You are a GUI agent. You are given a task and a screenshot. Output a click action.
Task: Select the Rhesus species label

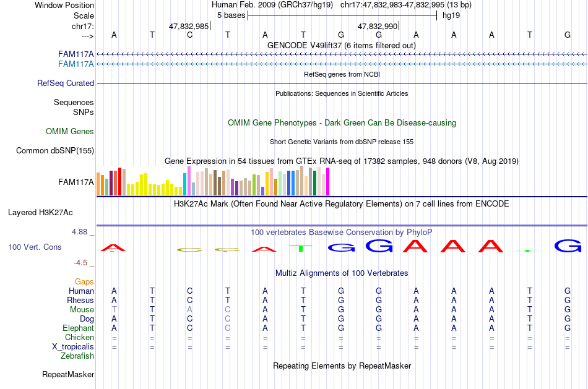80,300
